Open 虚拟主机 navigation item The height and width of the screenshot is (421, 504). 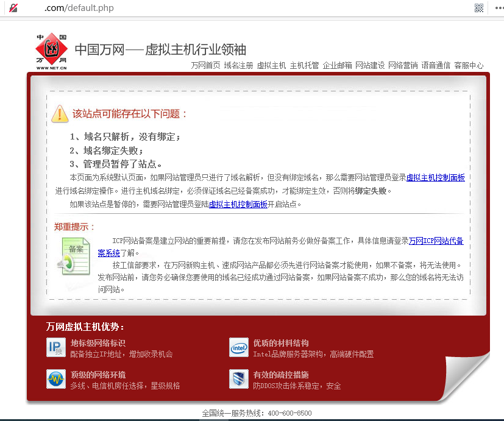pyautogui.click(x=271, y=66)
